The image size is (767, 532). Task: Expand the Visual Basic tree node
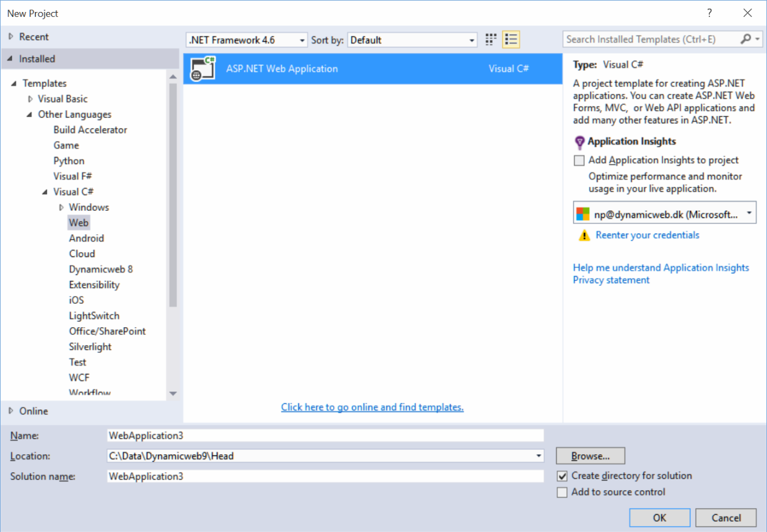click(31, 99)
